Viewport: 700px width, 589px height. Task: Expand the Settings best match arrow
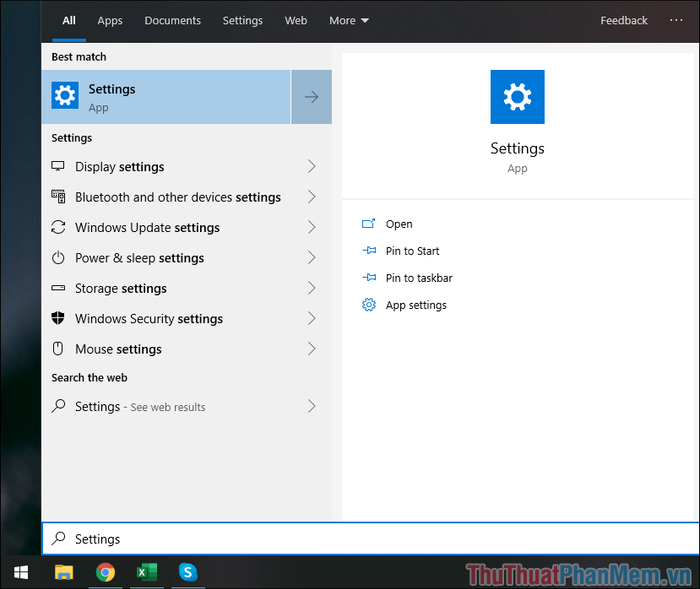312,97
